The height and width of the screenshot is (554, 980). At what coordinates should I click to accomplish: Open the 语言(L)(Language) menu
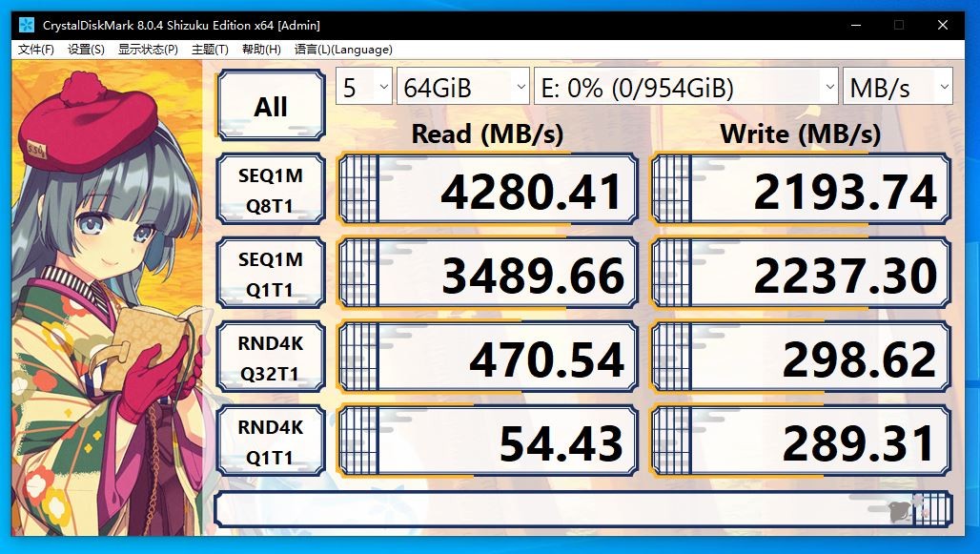(343, 50)
